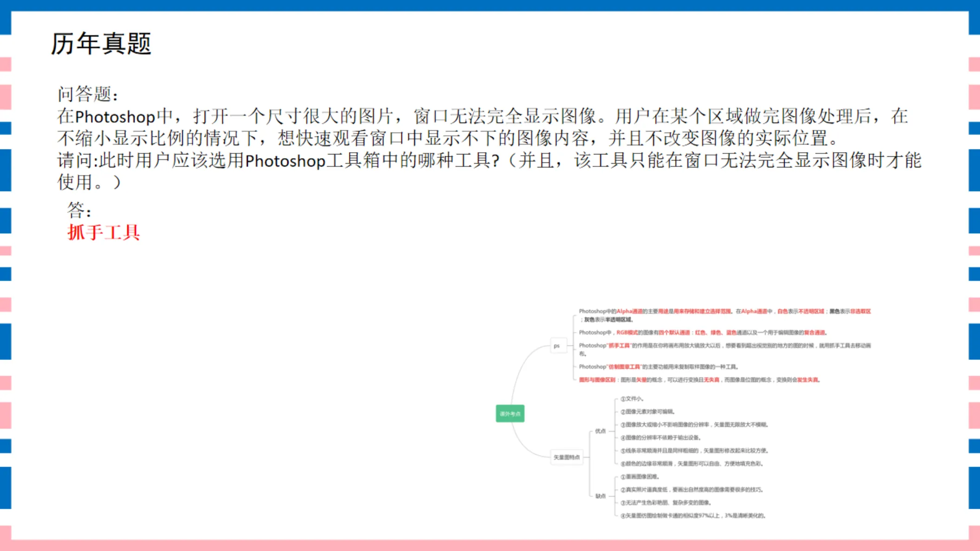The width and height of the screenshot is (980, 551).
Task: Click the “仿制图章工具” note
Action: click(658, 367)
